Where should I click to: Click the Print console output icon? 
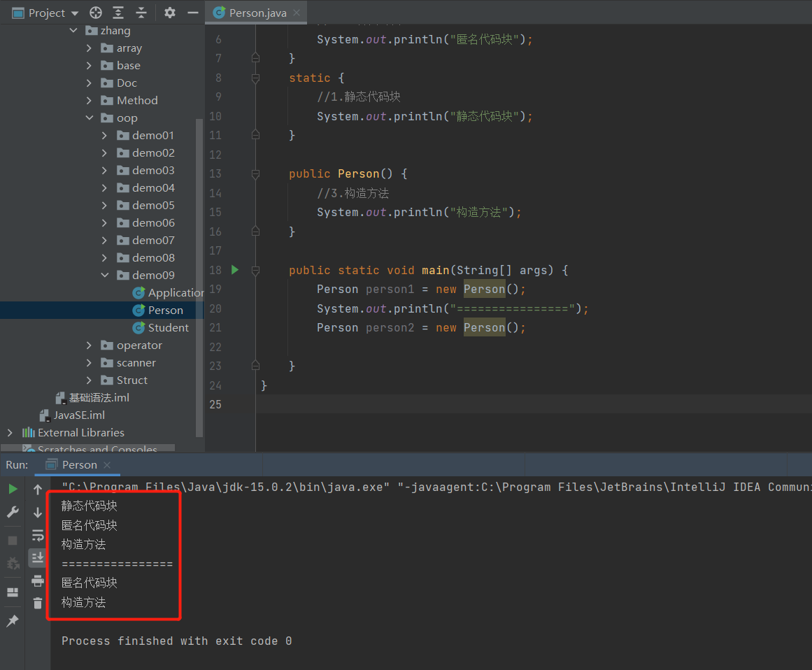coord(38,581)
